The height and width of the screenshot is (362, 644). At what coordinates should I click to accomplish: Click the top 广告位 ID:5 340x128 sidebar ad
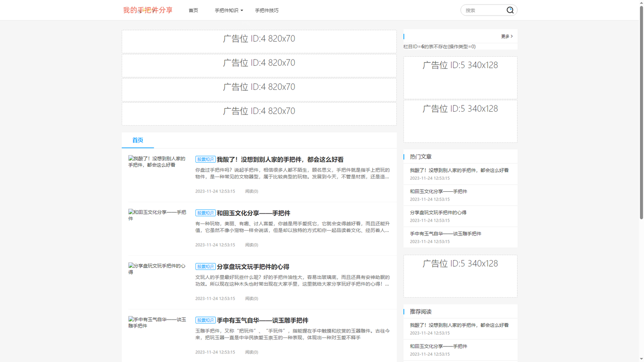[460, 78]
